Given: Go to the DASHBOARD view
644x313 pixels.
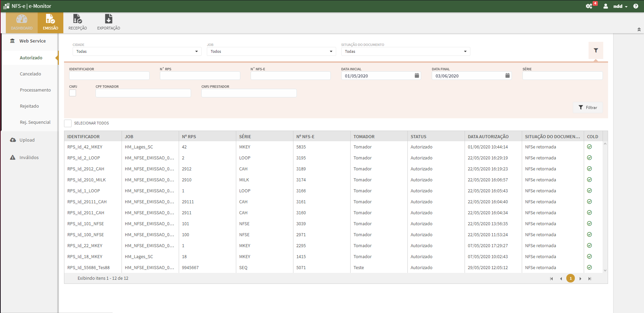Looking at the screenshot, I should click(22, 22).
